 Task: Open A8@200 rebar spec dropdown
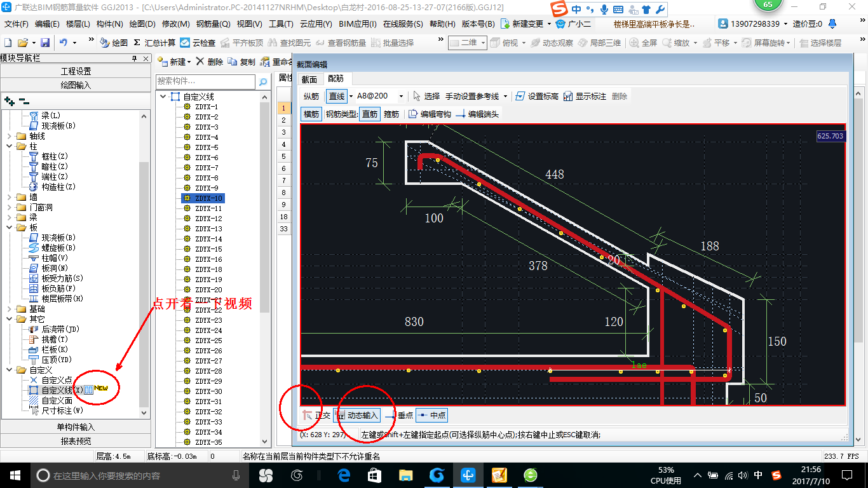(401, 96)
